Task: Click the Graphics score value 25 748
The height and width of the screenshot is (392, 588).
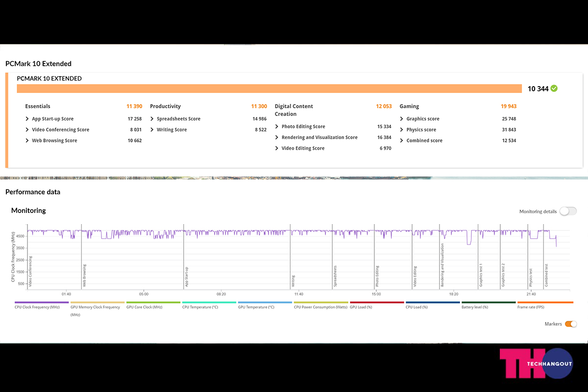Action: [509, 119]
